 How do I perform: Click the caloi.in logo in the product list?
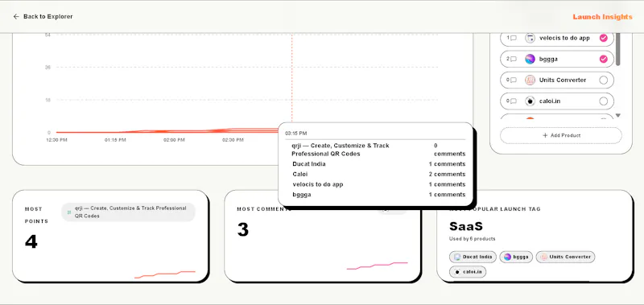[530, 101]
